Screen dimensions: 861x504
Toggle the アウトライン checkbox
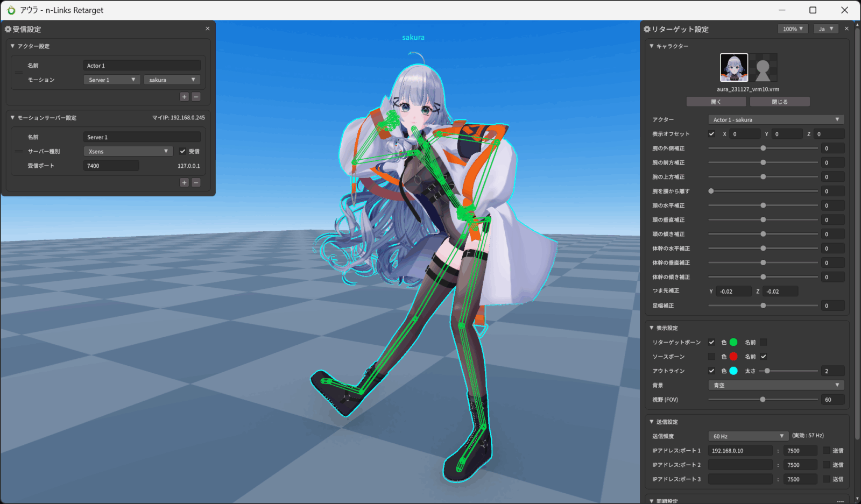[711, 371]
